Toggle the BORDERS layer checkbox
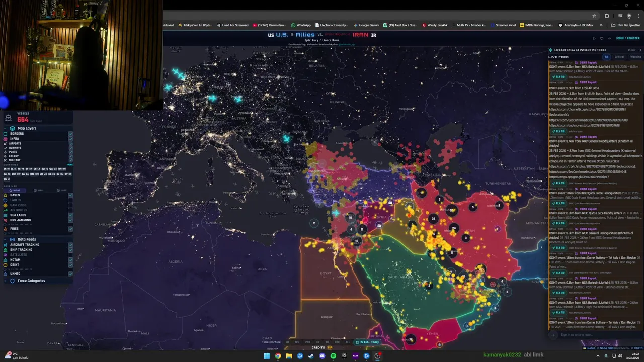644x362 pixels. 70,134
